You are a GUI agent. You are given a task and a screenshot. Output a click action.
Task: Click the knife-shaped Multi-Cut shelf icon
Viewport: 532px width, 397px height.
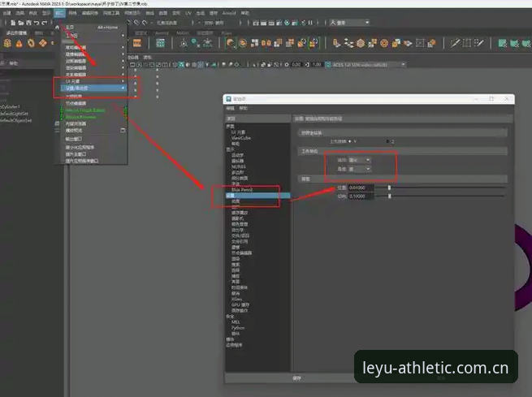pos(455,43)
